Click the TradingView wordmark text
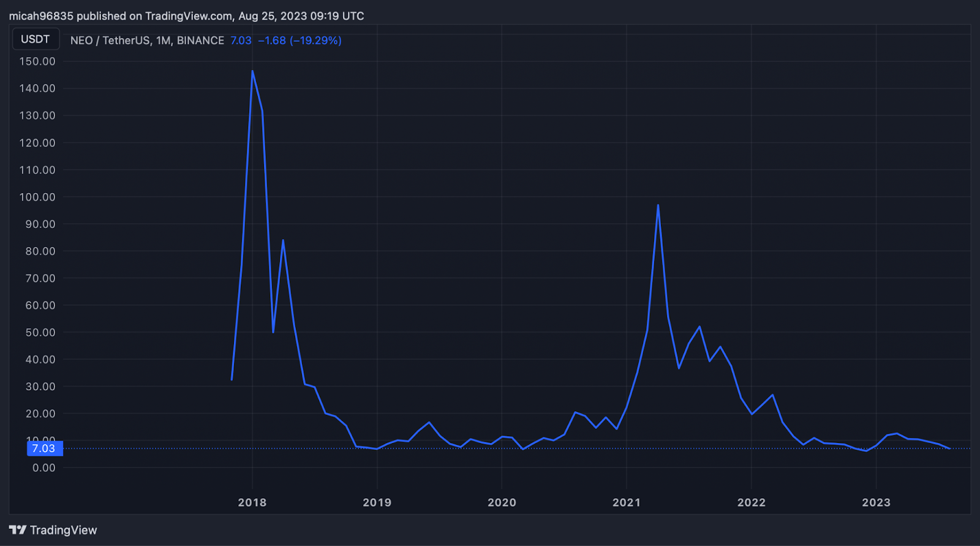This screenshot has height=546, width=980. coord(64,530)
